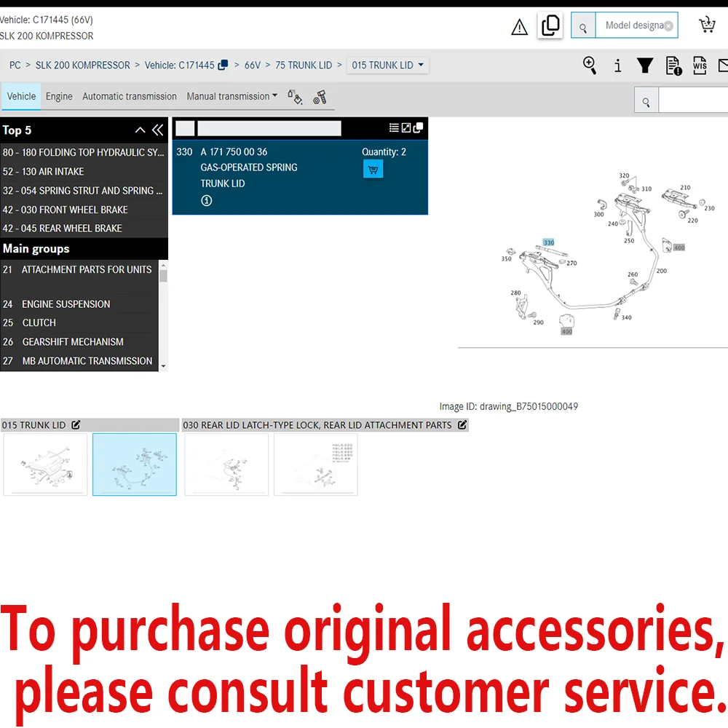Select highlighted second 015 TRUNK LID thumbnail
The width and height of the screenshot is (728, 728).
[135, 464]
